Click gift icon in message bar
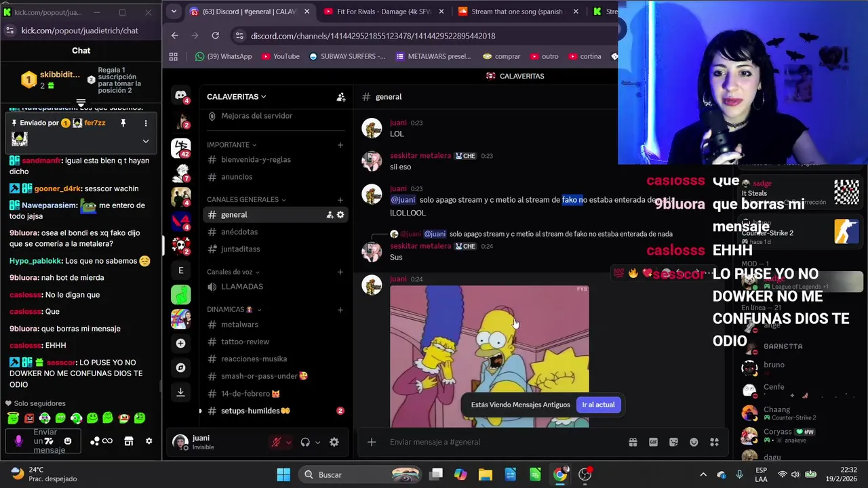 click(x=633, y=442)
